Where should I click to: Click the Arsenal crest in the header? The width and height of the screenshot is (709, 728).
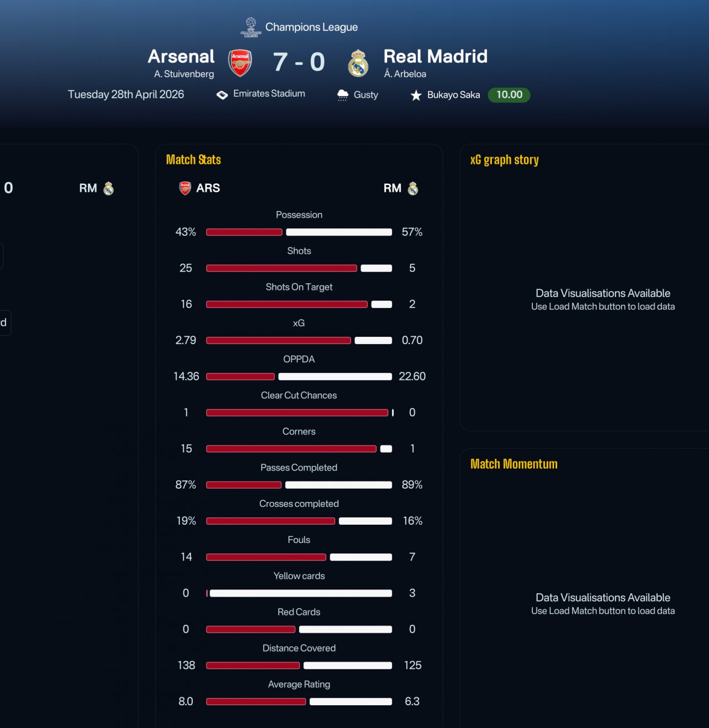tap(240, 63)
